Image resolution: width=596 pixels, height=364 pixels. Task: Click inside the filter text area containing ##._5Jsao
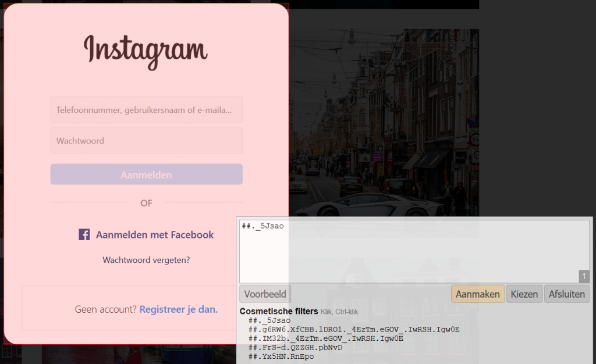tap(414, 251)
